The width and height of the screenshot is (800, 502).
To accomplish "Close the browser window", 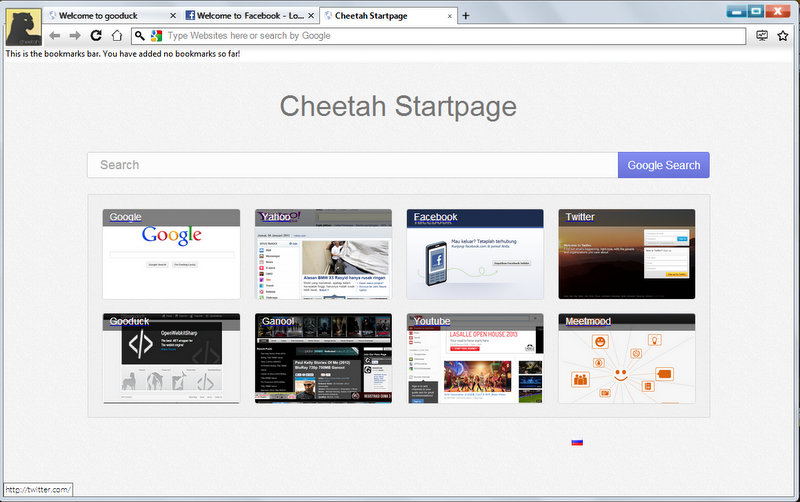I will point(778,11).
